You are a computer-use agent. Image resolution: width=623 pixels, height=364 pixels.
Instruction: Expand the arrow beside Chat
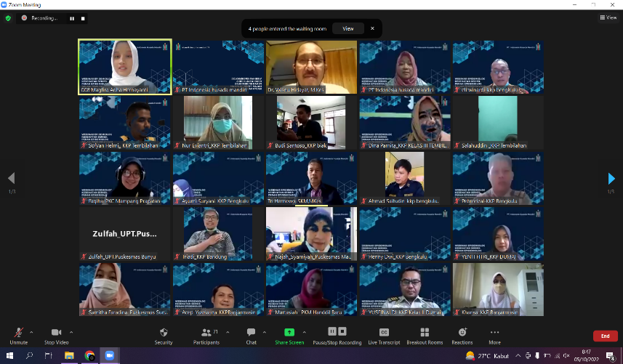tap(264, 332)
